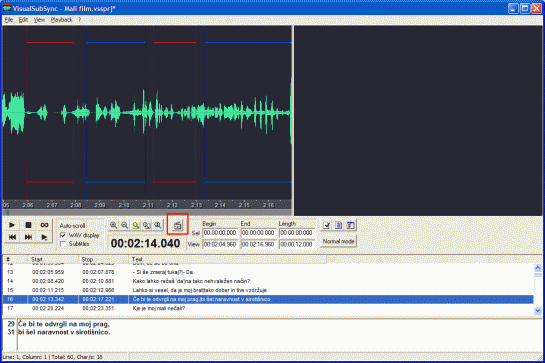Show or hide the video panel
This screenshot has height=363, width=545.
tap(178, 225)
